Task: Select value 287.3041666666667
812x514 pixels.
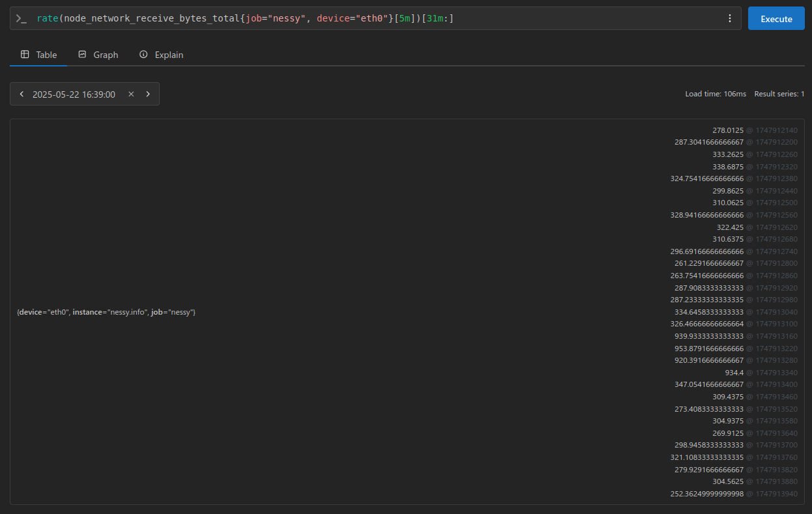Action: tap(709, 142)
